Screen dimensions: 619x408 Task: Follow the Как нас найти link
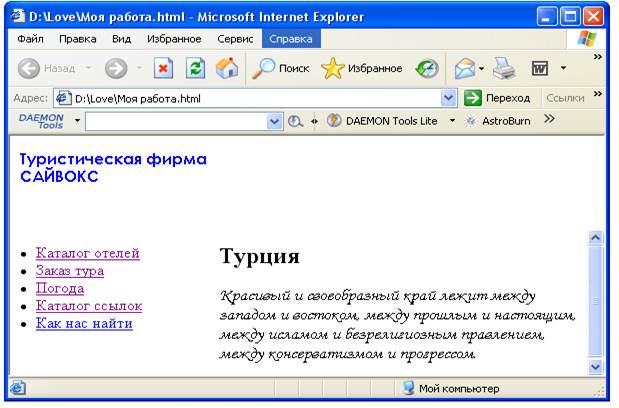84,324
